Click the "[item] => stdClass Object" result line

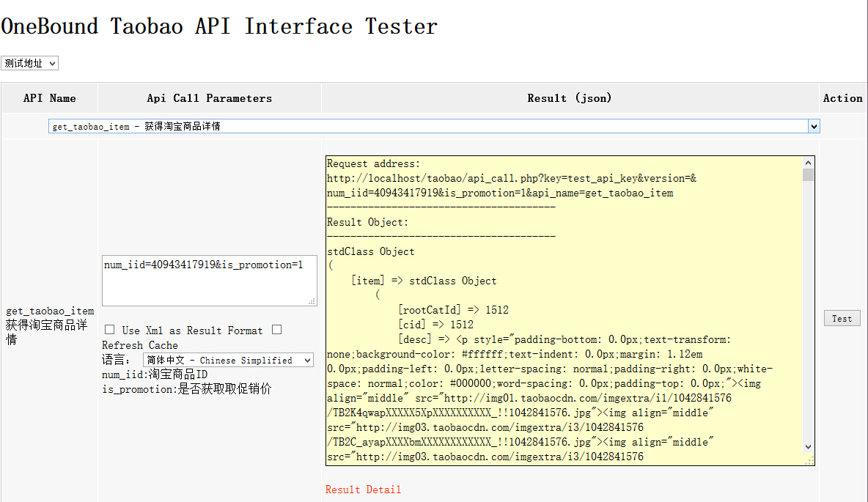point(424,281)
